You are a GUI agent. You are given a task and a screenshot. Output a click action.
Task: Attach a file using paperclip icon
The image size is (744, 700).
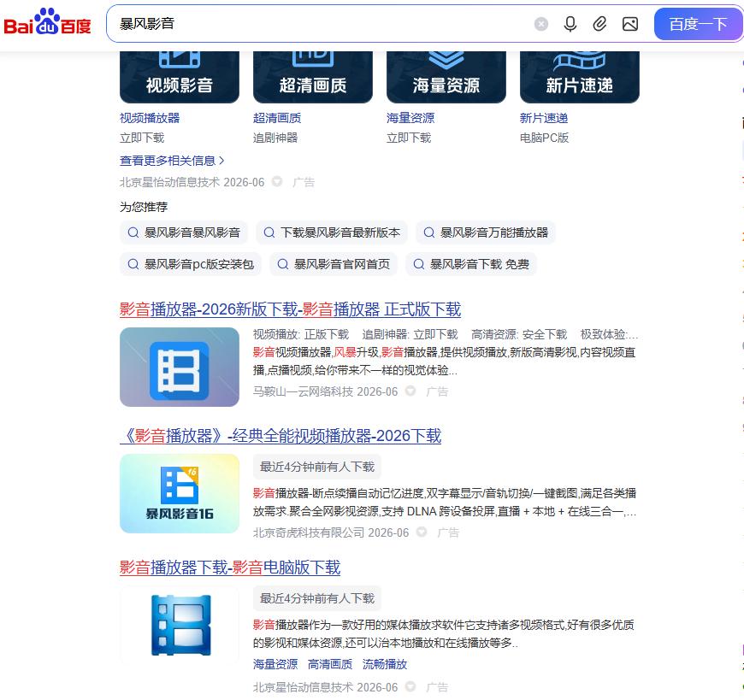599,24
